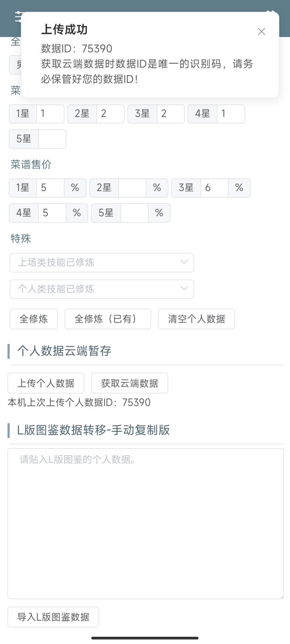Click the 导入L版图鉴数据 button

click(x=53, y=617)
